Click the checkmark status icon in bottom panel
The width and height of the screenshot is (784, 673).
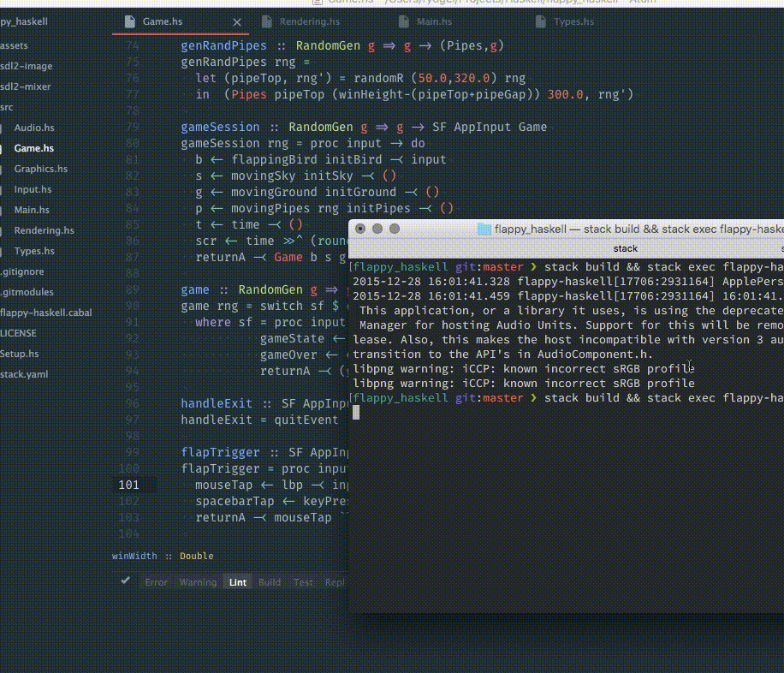126,581
